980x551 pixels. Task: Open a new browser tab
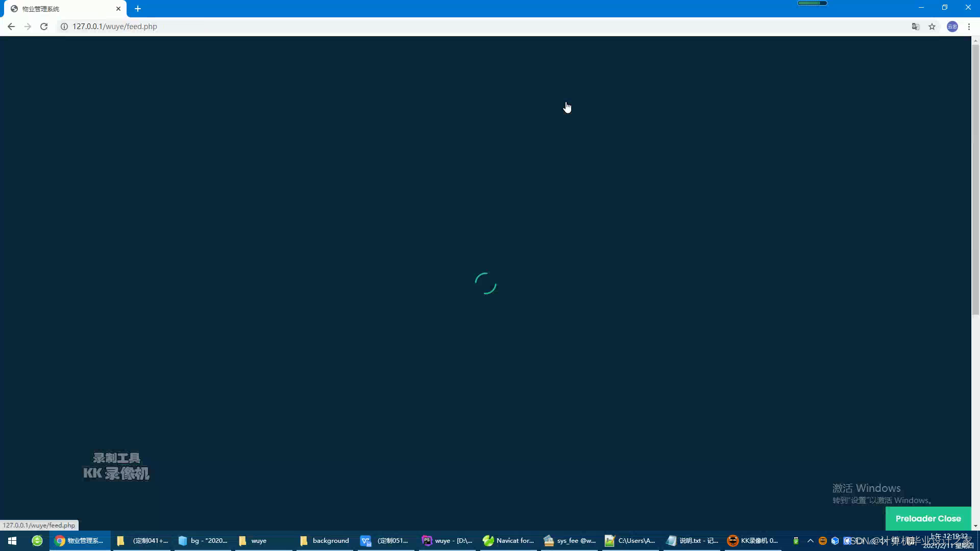click(138, 9)
